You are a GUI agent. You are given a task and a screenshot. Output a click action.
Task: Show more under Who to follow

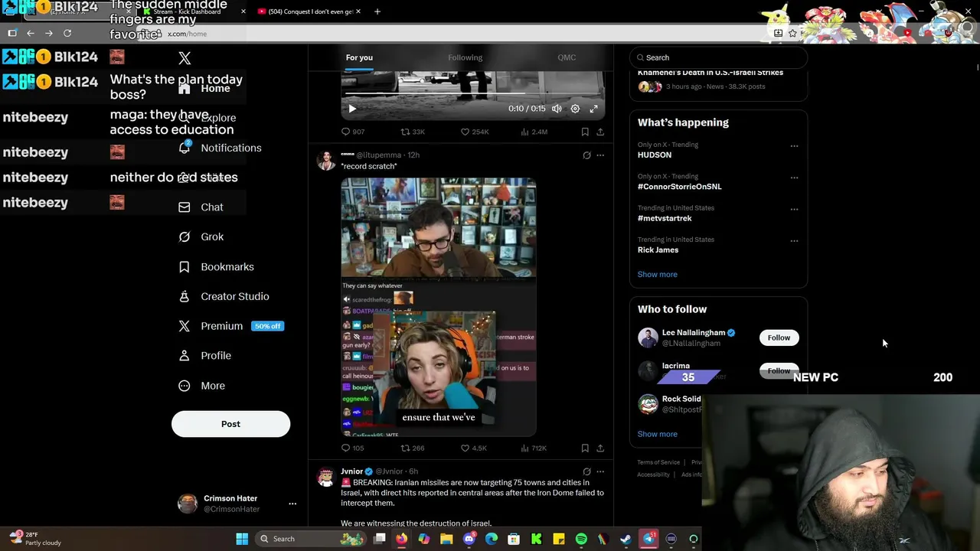click(x=657, y=434)
